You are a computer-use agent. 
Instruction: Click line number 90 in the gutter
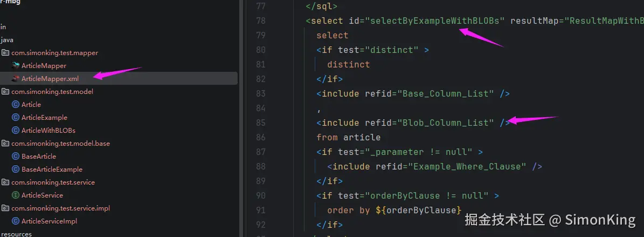pyautogui.click(x=261, y=195)
